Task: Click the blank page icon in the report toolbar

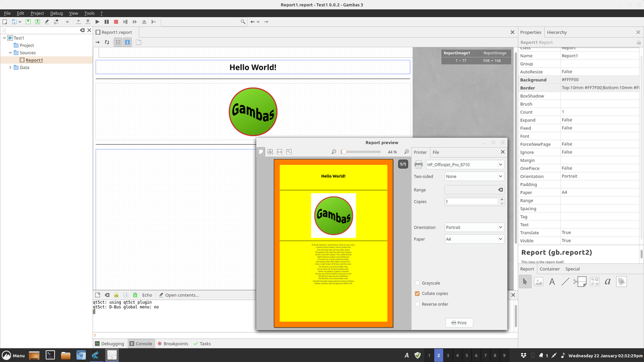Action: coord(138,42)
